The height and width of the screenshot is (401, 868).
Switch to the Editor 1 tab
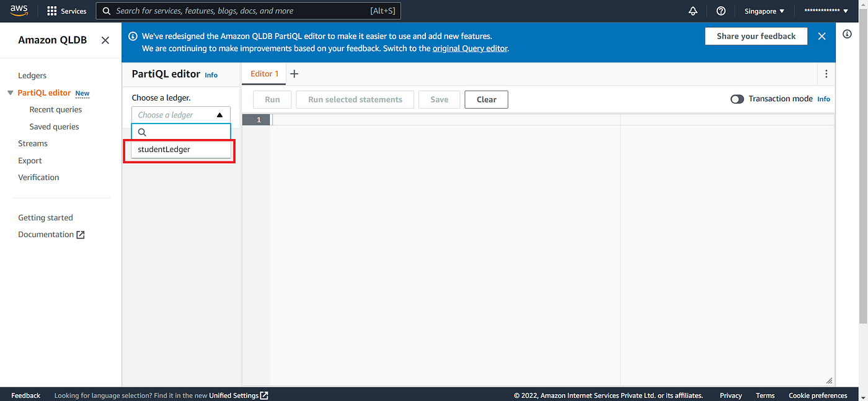click(263, 73)
